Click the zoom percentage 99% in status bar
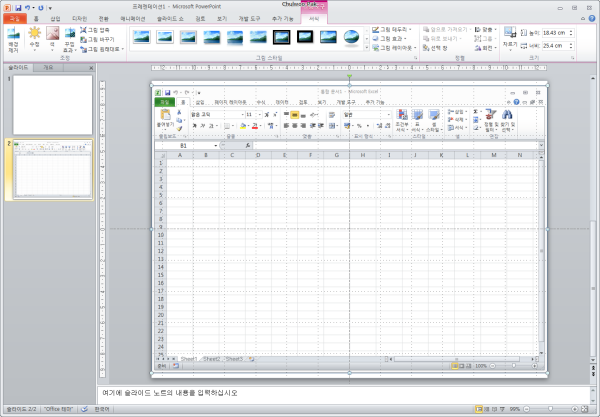 click(515, 409)
